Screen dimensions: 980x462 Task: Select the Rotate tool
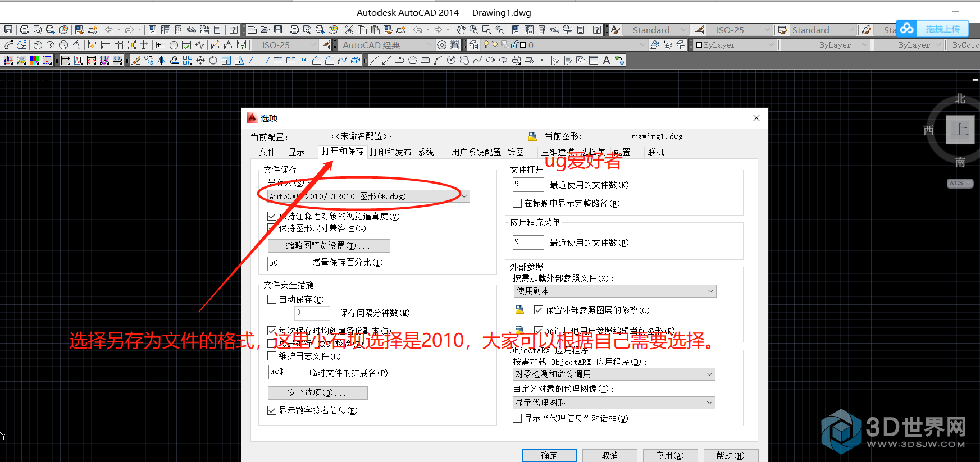coord(213,60)
